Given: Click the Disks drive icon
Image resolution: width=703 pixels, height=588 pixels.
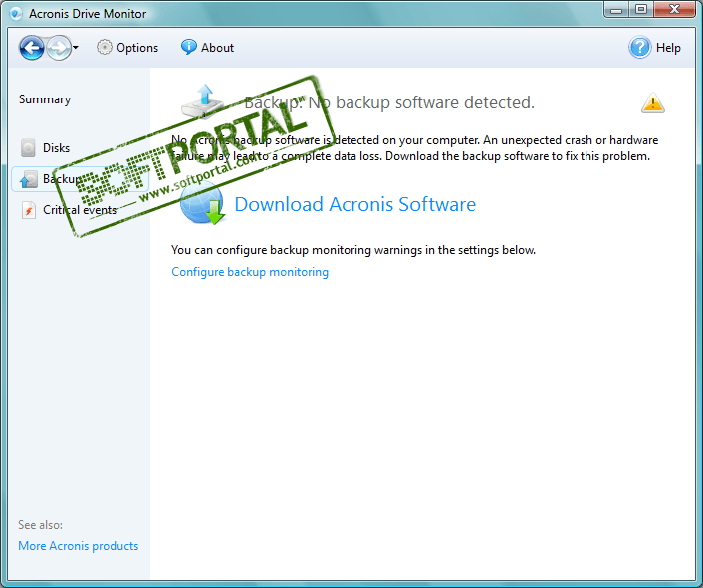Looking at the screenshot, I should pos(28,148).
